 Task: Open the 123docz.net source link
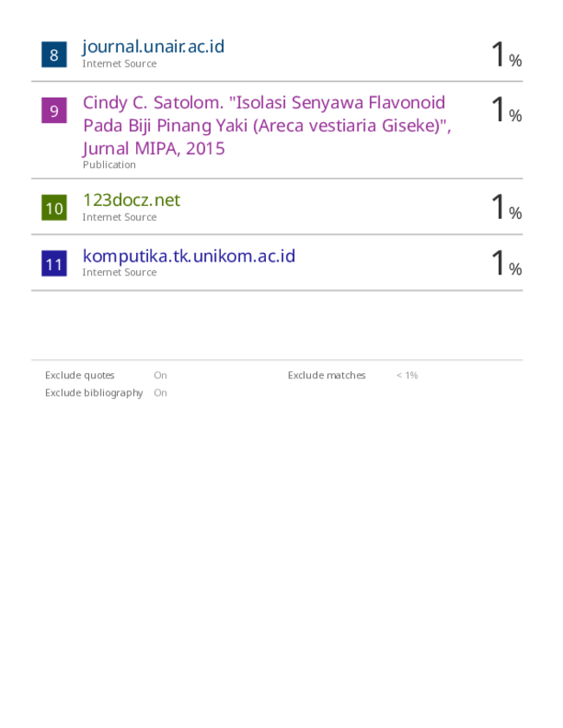(132, 200)
